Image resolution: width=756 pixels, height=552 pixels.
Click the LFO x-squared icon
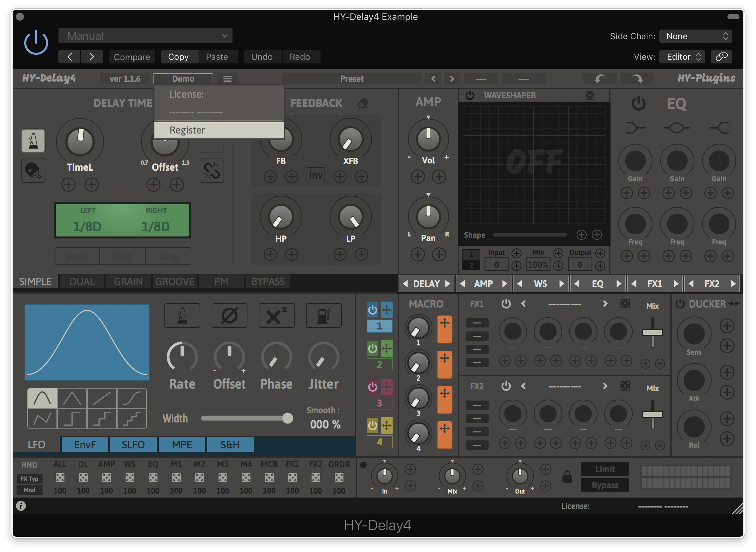[276, 316]
